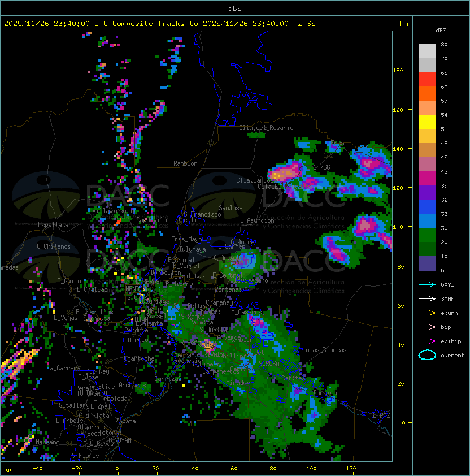Click the 'TUPUNGATO' map label

92,393
